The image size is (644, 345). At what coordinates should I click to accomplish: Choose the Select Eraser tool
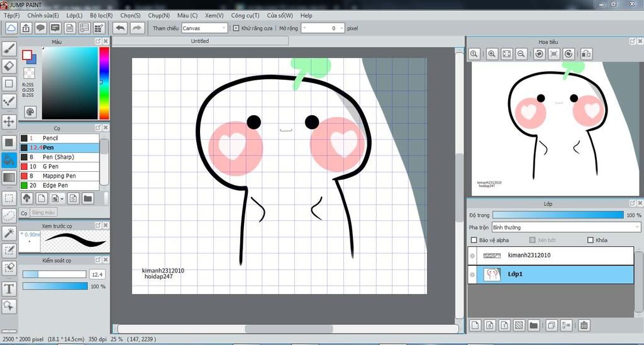pyautogui.click(x=9, y=268)
